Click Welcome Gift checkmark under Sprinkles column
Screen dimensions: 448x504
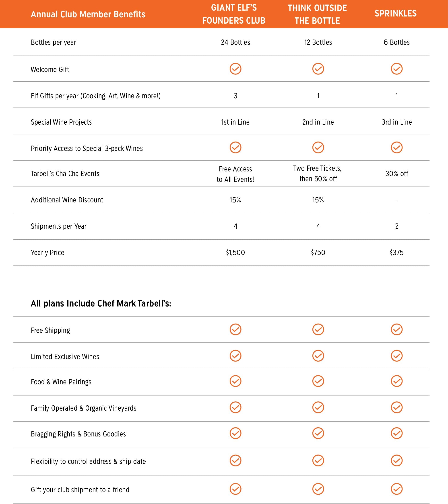tap(396, 69)
